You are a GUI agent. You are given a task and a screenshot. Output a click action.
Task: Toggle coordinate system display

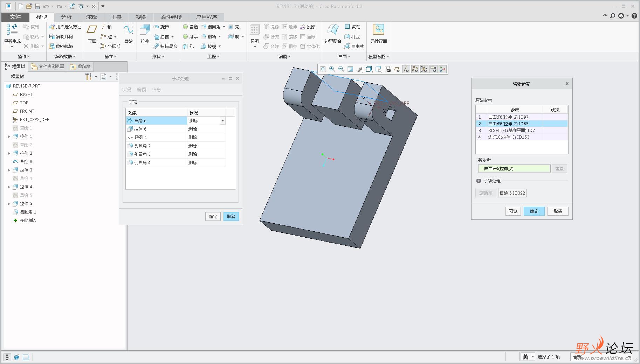coord(424,69)
